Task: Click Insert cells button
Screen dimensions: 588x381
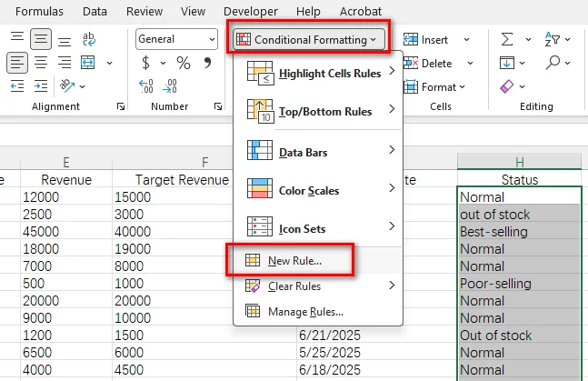Action: point(426,39)
